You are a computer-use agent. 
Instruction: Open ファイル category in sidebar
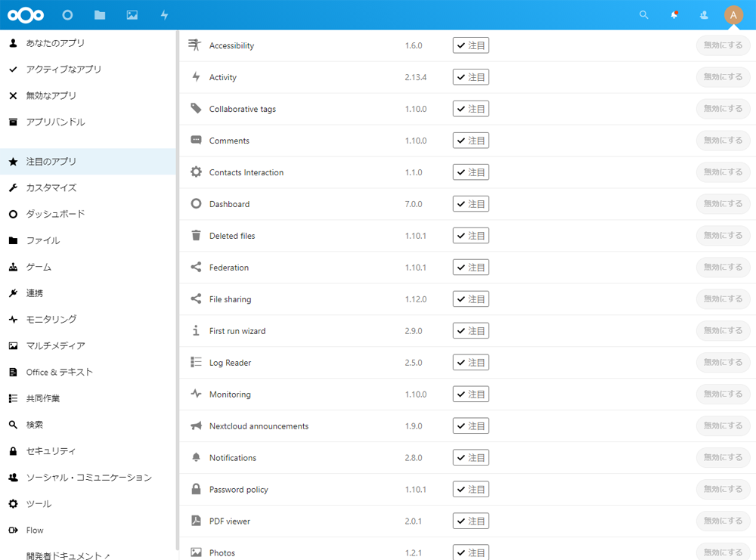[x=88, y=240]
